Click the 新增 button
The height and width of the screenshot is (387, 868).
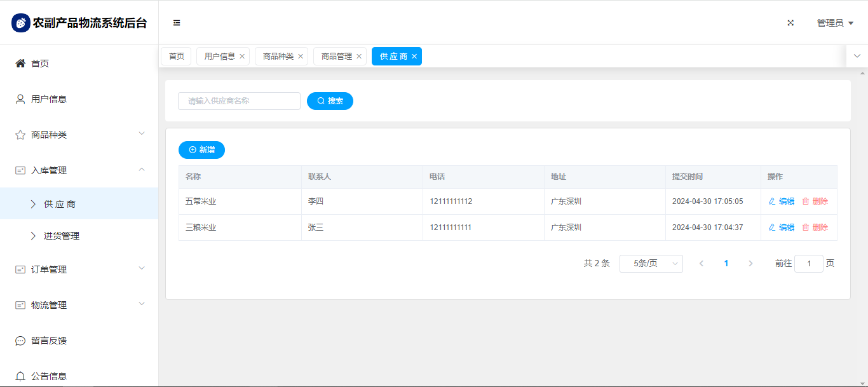(x=201, y=150)
